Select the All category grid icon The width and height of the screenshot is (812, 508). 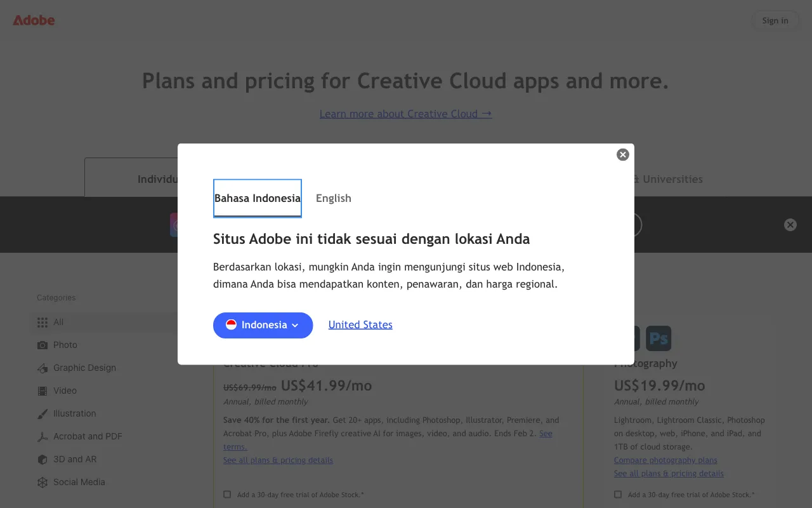click(43, 323)
